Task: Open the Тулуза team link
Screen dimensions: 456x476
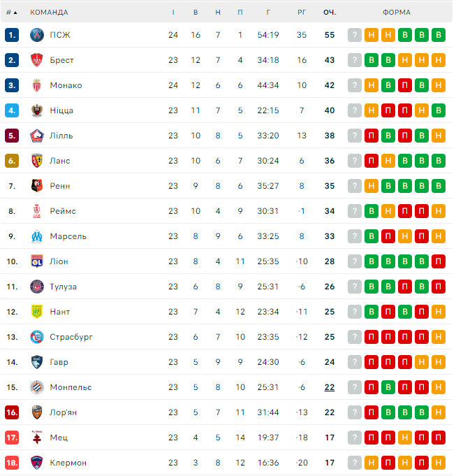Action: coord(64,287)
